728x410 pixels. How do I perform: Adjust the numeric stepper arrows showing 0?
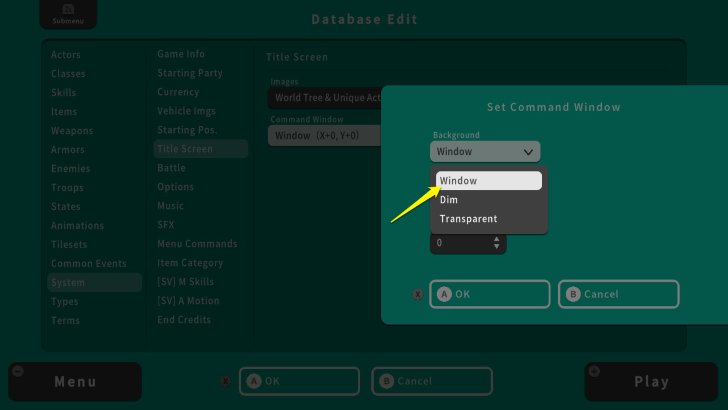tap(497, 243)
